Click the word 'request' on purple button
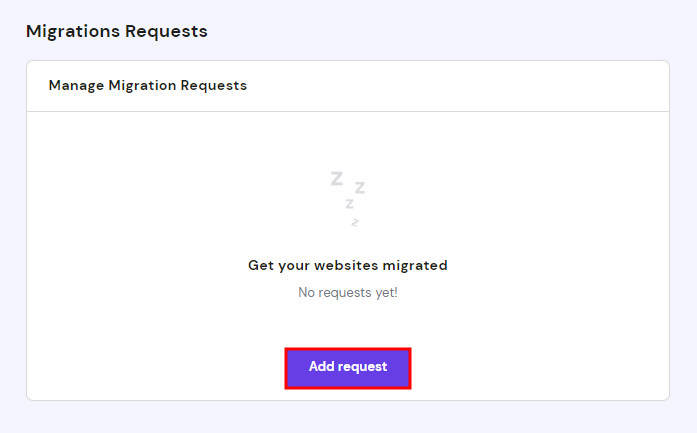Viewport: 697px width, 433px height. point(362,367)
